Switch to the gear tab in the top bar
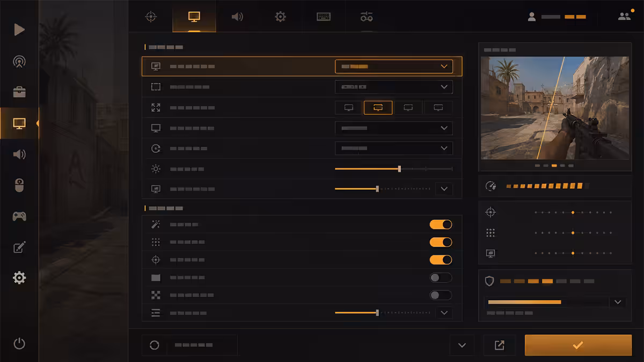 280,17
